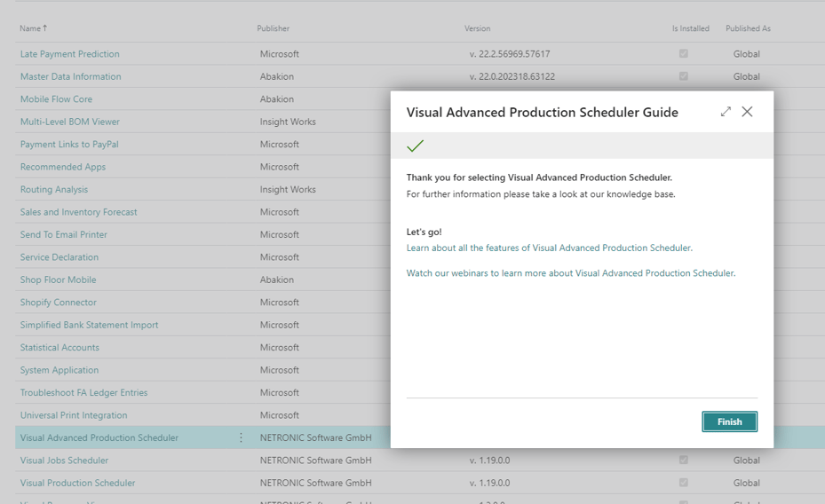Select Microsoft publisher of Late Payment Prediction
825x504 pixels.
(280, 54)
